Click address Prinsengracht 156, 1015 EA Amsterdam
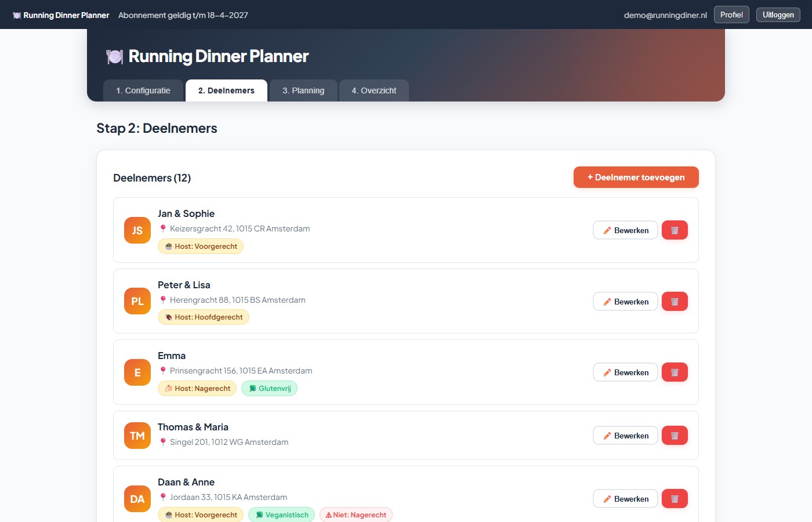This screenshot has height=522, width=812. point(241,371)
